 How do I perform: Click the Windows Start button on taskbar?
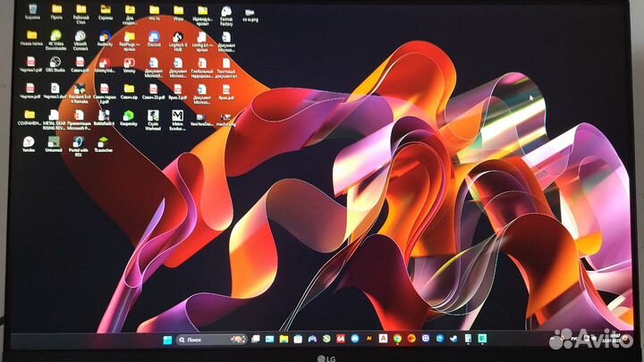[x=166, y=340]
